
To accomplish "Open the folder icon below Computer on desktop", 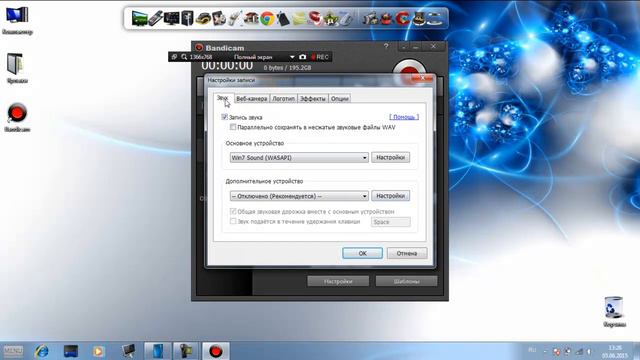I will tap(17, 69).
